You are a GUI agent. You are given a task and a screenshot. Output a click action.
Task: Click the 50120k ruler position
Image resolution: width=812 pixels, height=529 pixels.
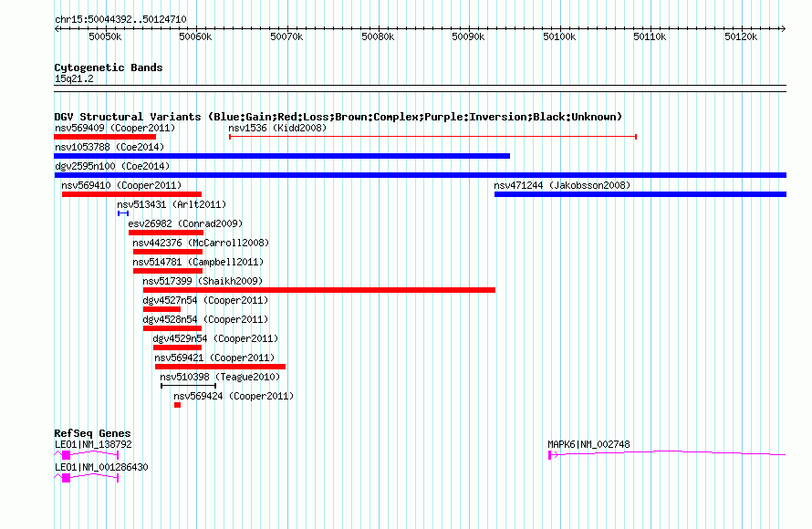[741, 36]
